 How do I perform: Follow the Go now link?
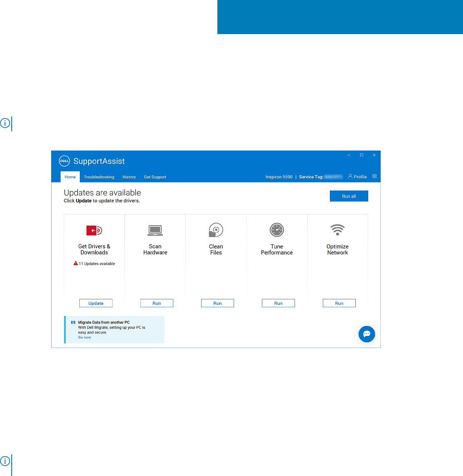[85, 337]
